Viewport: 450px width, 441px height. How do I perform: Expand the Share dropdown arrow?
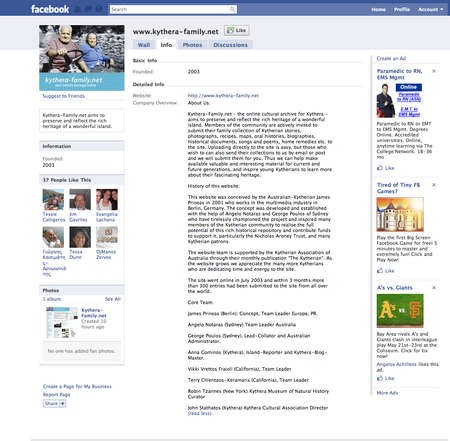[x=62, y=404]
